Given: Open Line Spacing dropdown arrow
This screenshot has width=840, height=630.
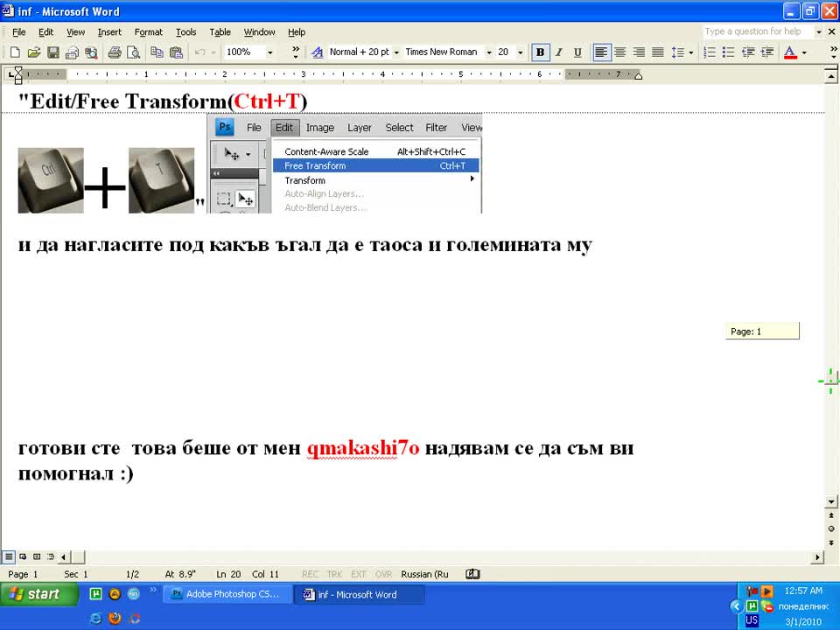Looking at the screenshot, I should tap(690, 52).
